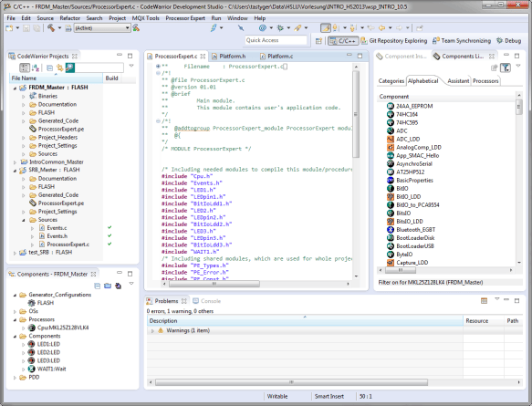The height and width of the screenshot is (406, 532).
Task: Click the AnalogComp_LDD component icon
Action: 391,148
